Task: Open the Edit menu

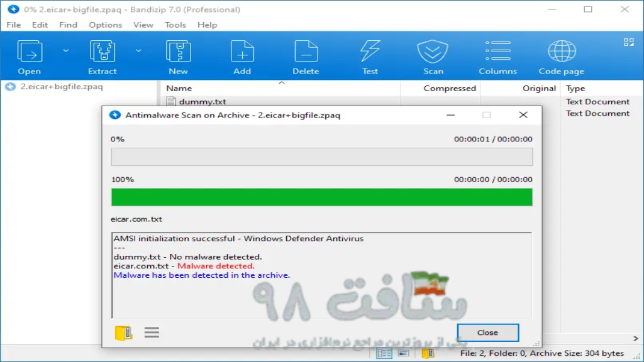Action: [40, 25]
